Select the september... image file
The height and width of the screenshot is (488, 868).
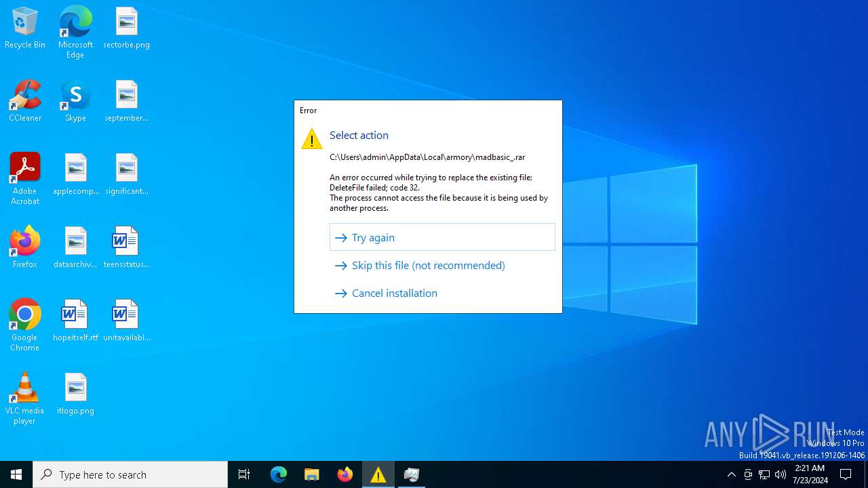(x=126, y=102)
